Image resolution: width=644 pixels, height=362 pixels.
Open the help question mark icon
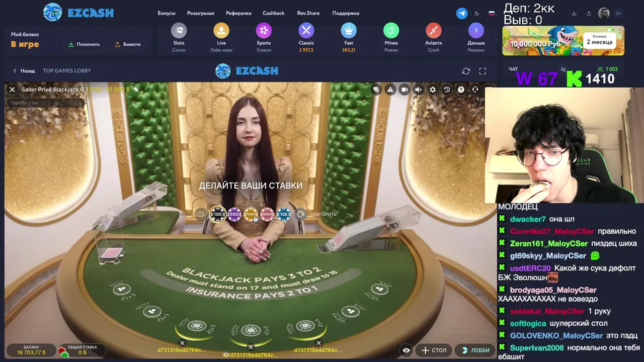pyautogui.click(x=461, y=89)
